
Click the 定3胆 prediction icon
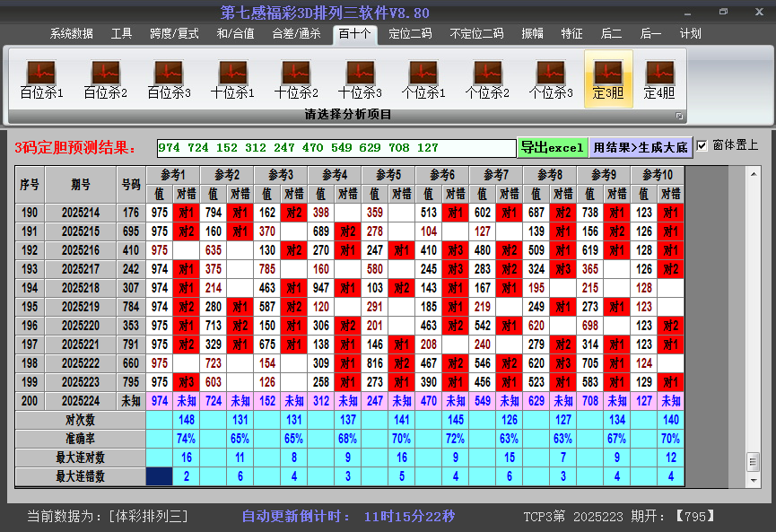click(608, 79)
